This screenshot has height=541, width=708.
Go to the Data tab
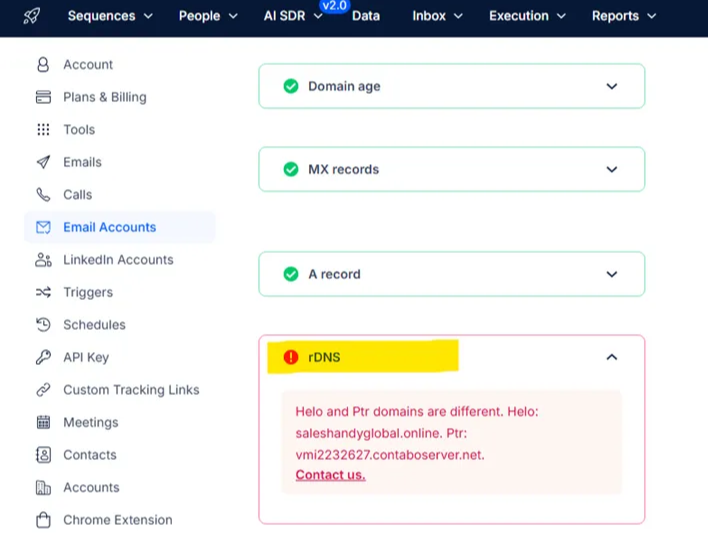pos(366,16)
